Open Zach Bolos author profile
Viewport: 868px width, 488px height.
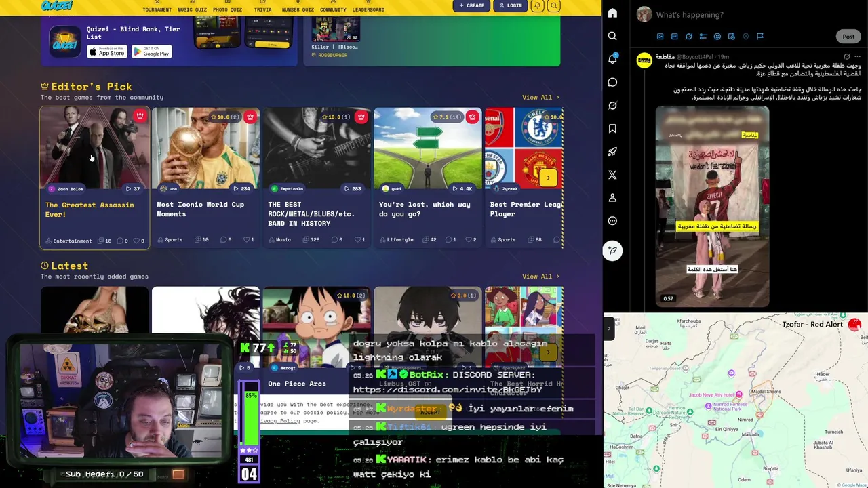66,189
